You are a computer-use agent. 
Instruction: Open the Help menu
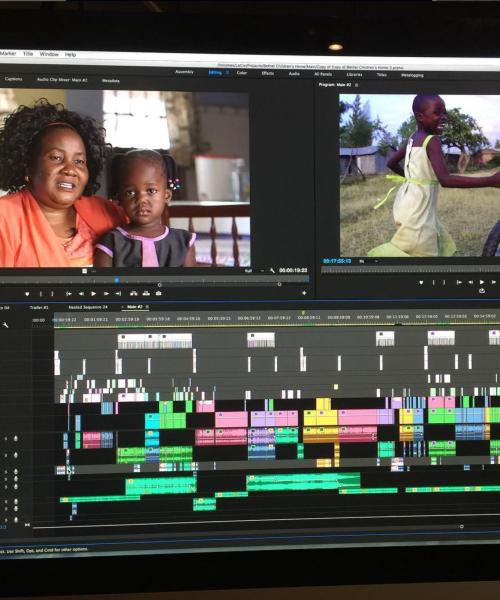click(70, 55)
